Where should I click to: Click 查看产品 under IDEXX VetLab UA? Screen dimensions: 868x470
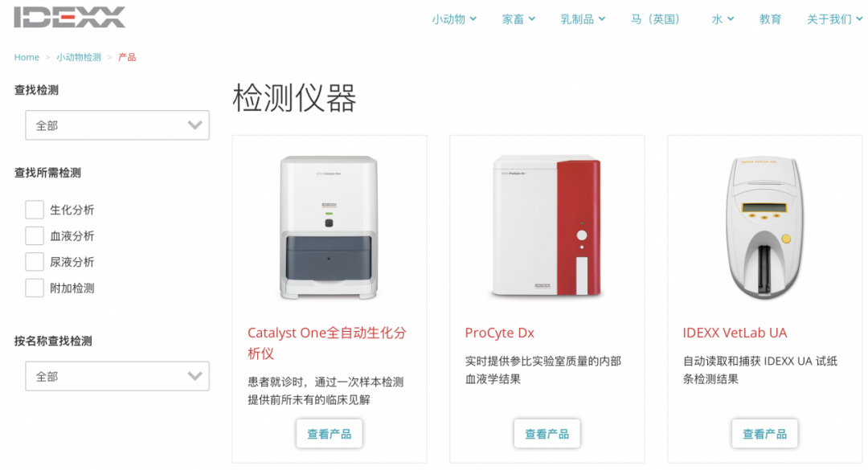click(x=764, y=434)
